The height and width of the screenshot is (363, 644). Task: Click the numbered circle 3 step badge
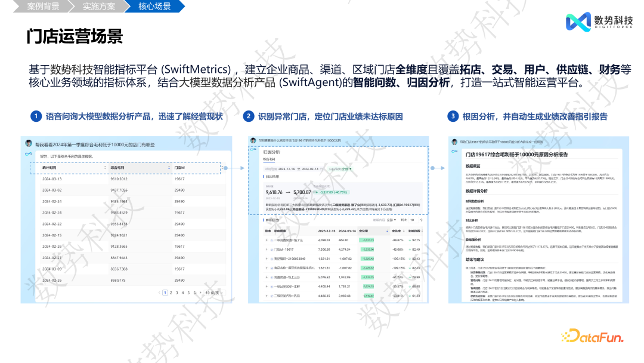[x=453, y=116]
